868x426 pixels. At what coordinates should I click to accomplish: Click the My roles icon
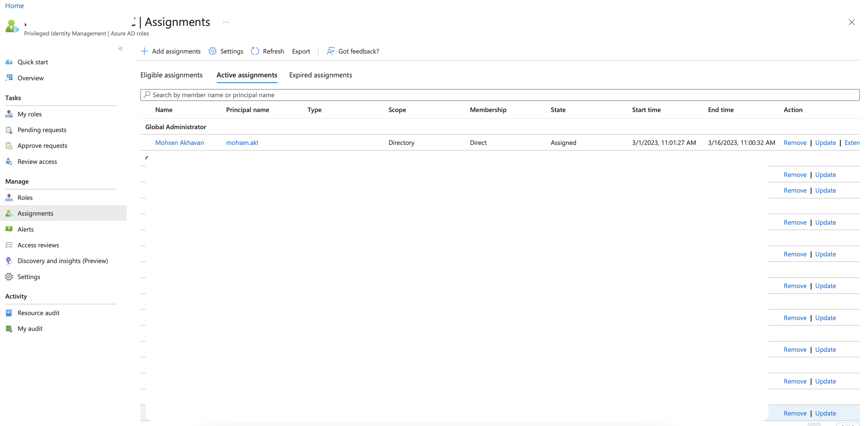(9, 114)
